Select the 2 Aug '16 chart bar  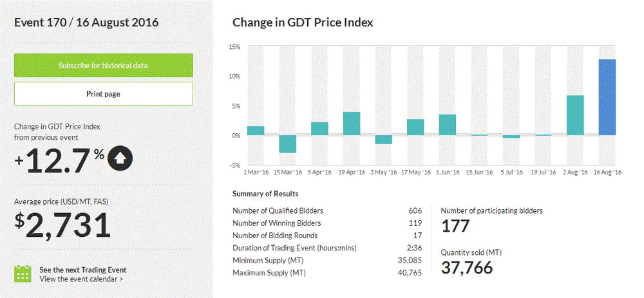(575, 115)
